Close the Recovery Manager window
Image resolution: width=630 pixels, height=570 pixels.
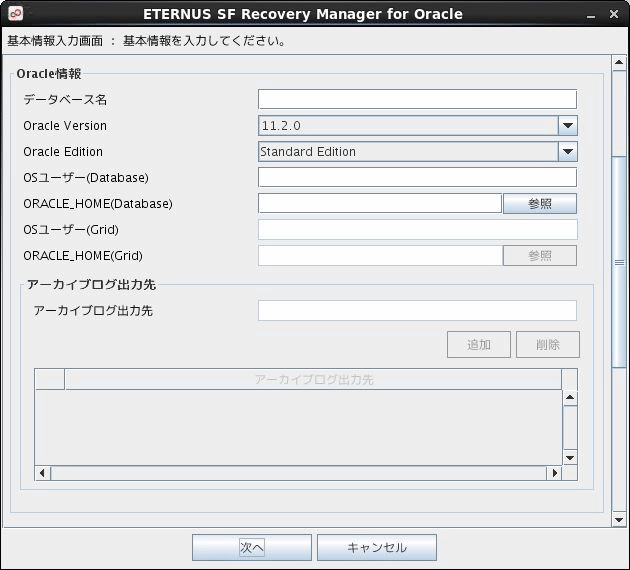pyautogui.click(x=614, y=14)
